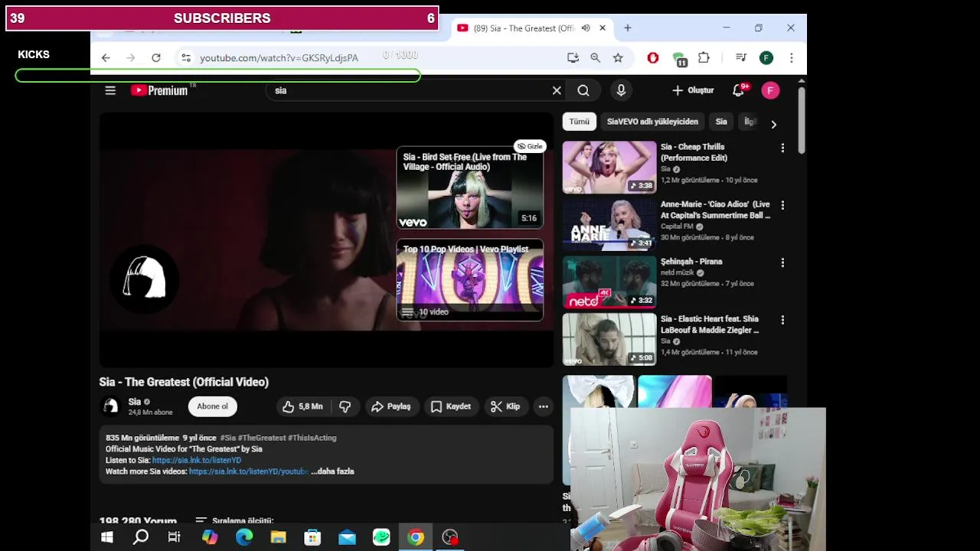Select the SiaVEVO adlı yükleyiciden chip
Image resolution: width=980 pixels, height=551 pixels.
(x=652, y=122)
